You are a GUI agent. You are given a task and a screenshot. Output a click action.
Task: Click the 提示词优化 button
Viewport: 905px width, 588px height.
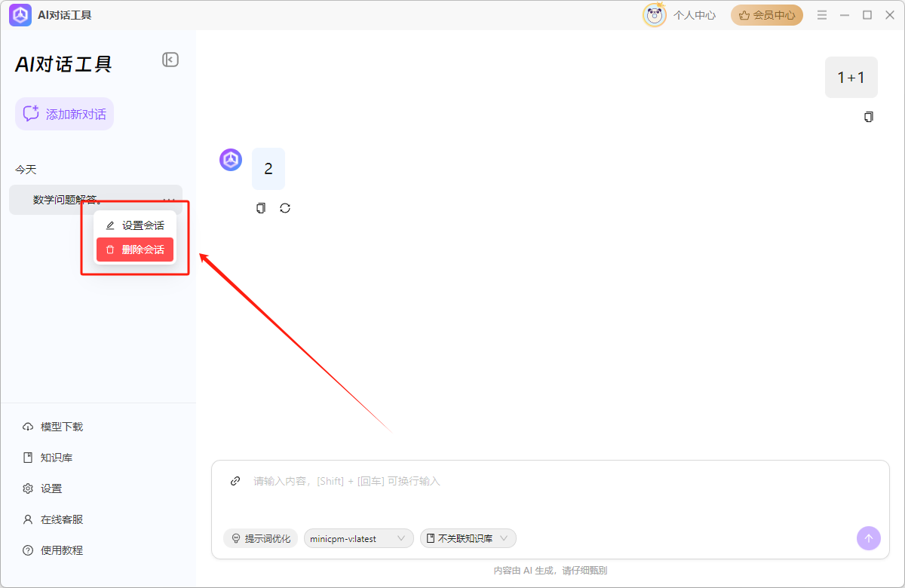click(x=261, y=538)
